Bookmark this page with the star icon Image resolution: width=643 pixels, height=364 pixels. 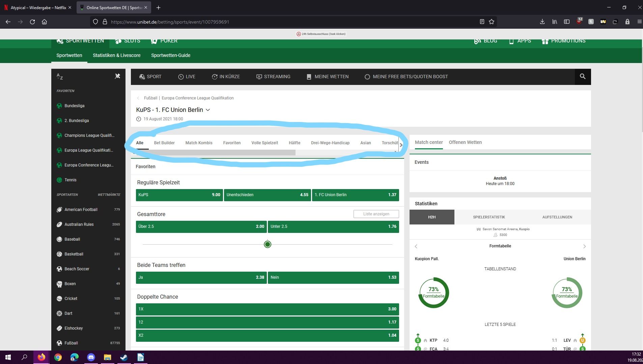click(x=492, y=22)
